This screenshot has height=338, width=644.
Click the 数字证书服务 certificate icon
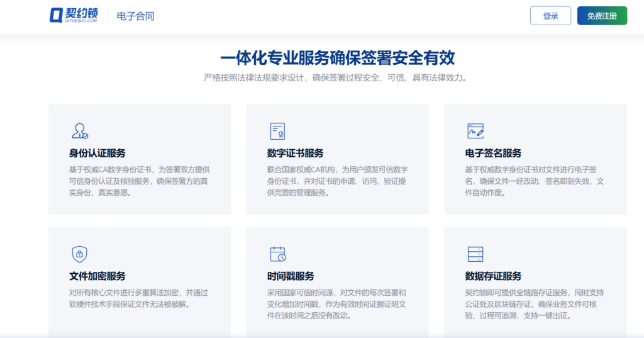pos(277,131)
